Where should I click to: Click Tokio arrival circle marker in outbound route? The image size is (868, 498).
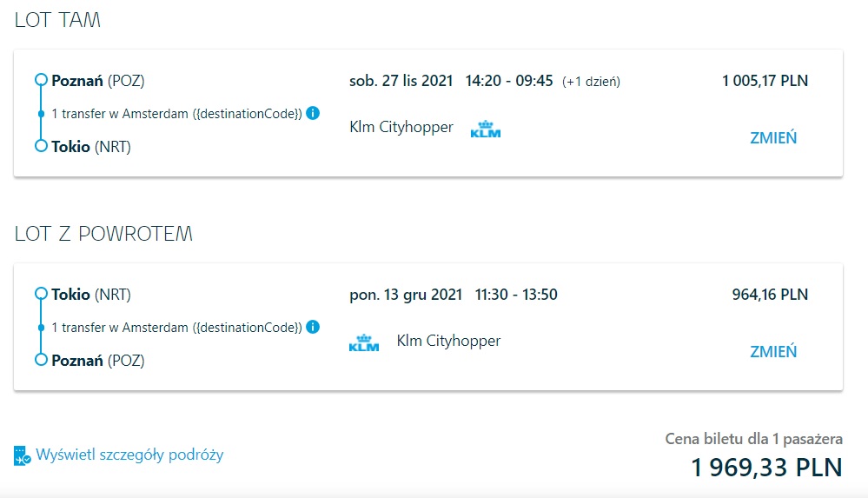tap(41, 146)
